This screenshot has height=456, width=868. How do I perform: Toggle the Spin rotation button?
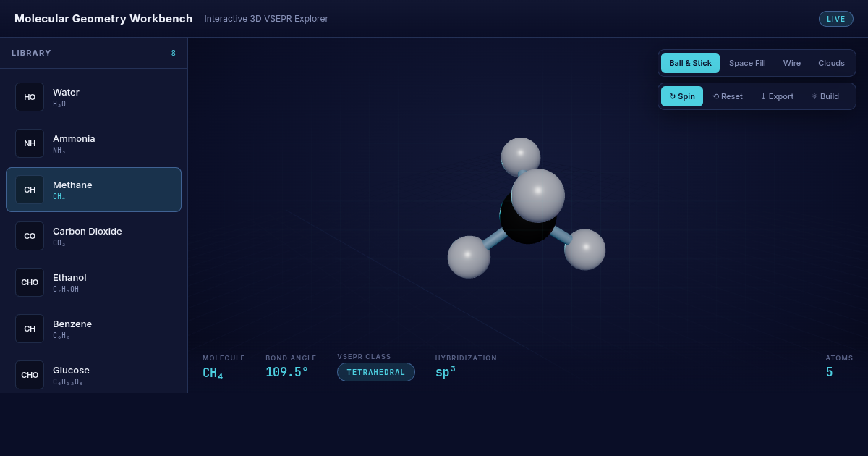(x=682, y=96)
